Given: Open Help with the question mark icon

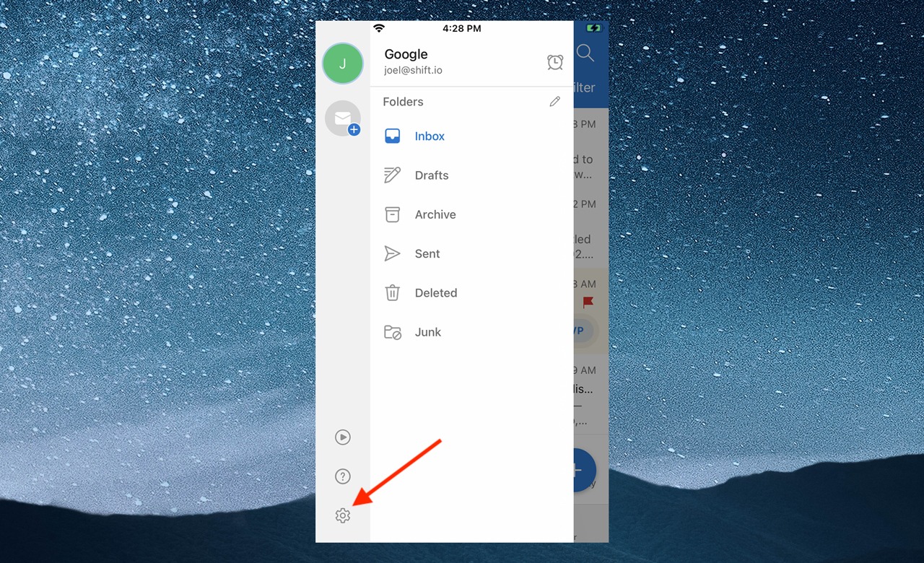Looking at the screenshot, I should coord(342,476).
